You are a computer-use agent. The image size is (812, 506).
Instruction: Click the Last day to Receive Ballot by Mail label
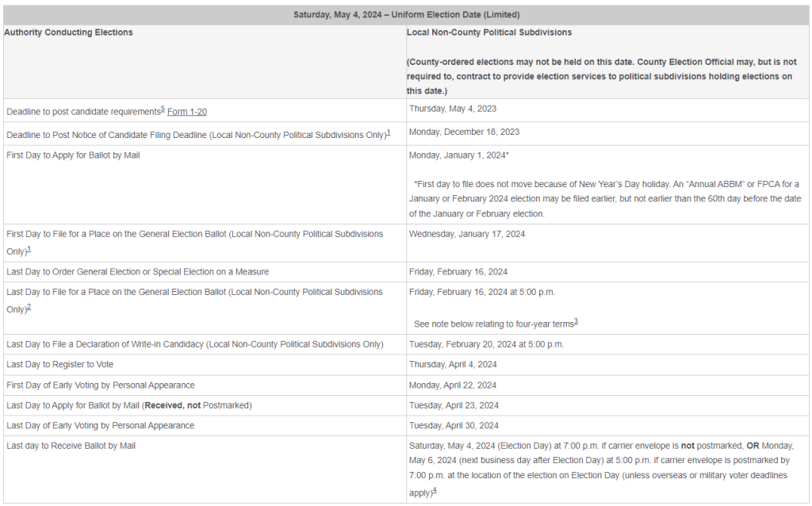[x=71, y=446]
